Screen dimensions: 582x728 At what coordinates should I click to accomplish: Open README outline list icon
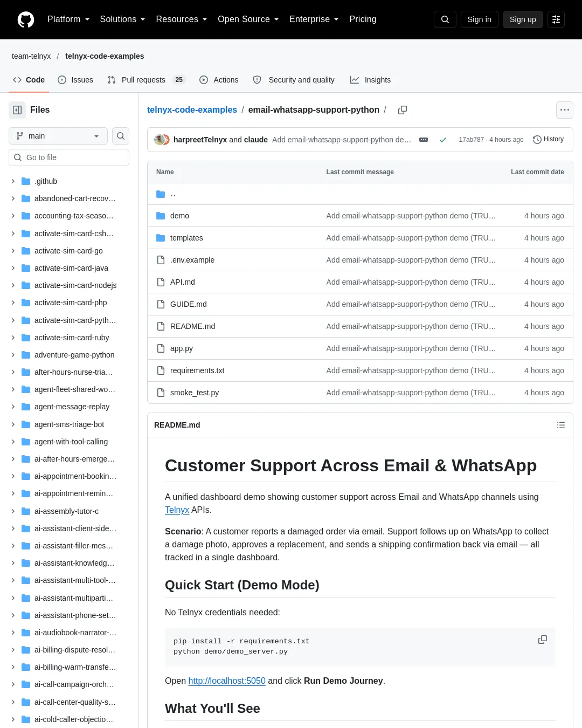click(561, 425)
